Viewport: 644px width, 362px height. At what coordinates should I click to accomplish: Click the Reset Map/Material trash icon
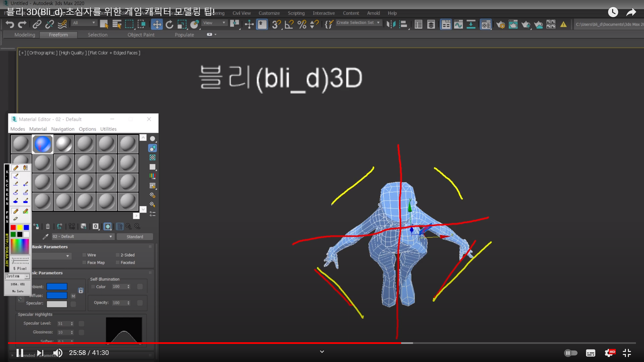48,227
